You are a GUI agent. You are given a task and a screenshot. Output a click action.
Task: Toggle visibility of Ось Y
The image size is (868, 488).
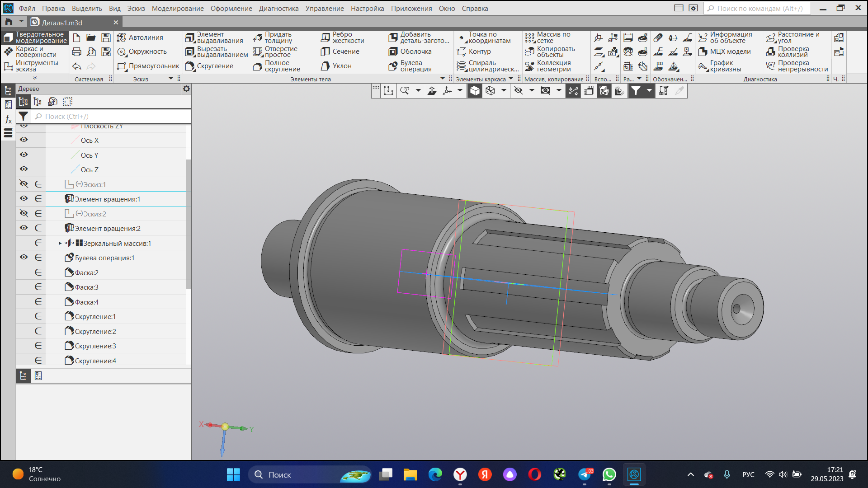(x=24, y=155)
